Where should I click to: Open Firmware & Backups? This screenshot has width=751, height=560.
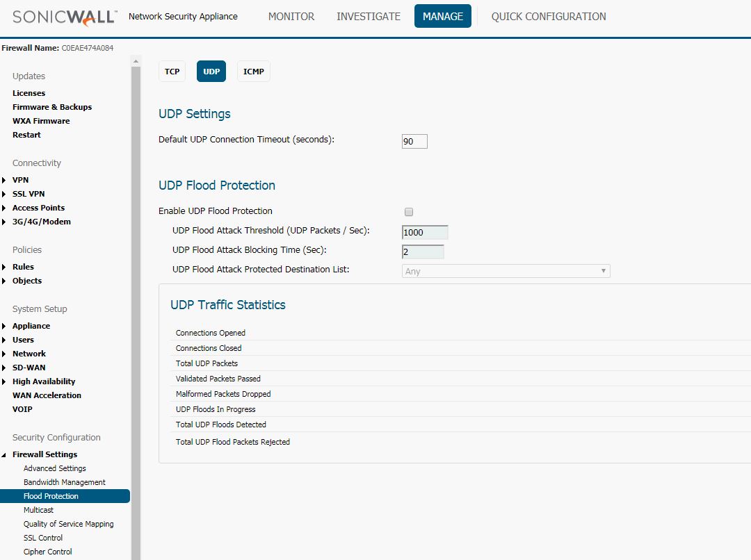[52, 107]
